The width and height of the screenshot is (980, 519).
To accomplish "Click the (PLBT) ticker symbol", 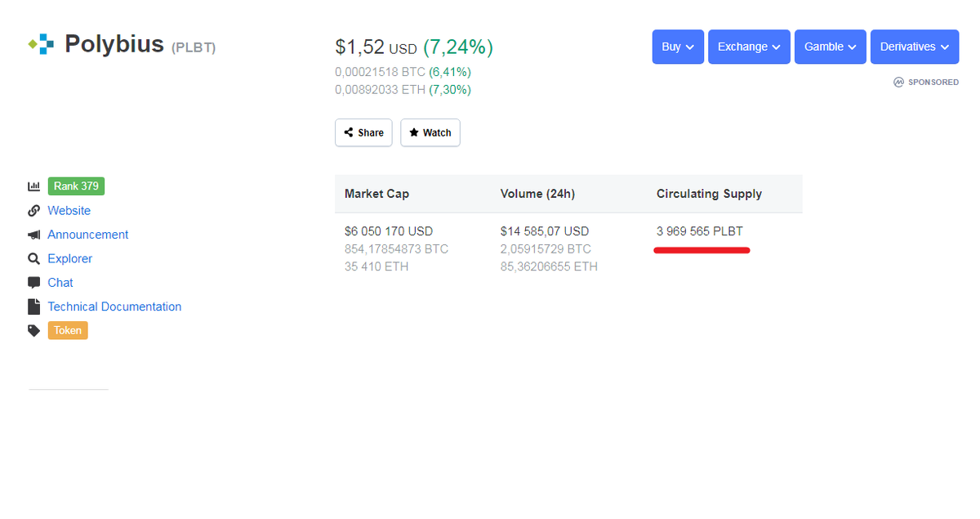I will point(194,47).
